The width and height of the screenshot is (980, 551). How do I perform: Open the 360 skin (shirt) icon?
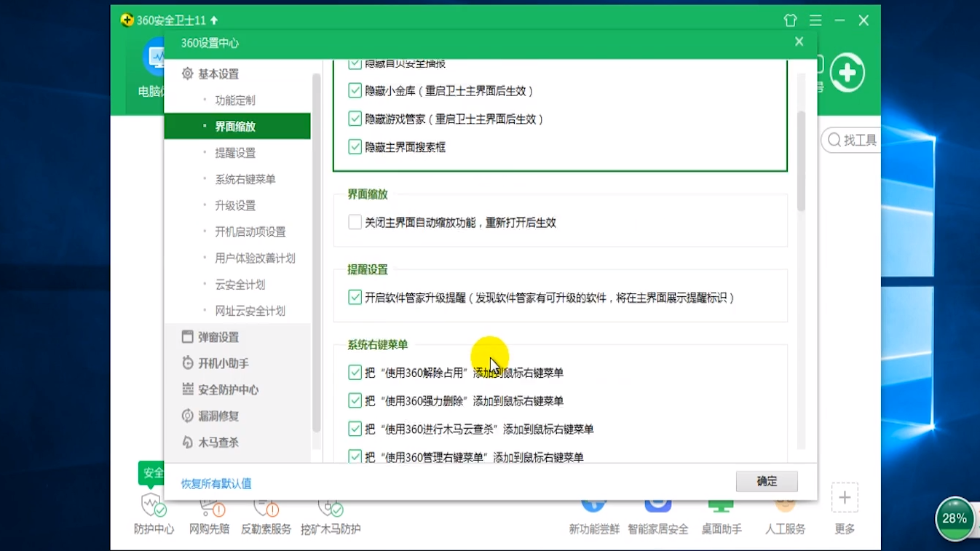click(x=791, y=20)
